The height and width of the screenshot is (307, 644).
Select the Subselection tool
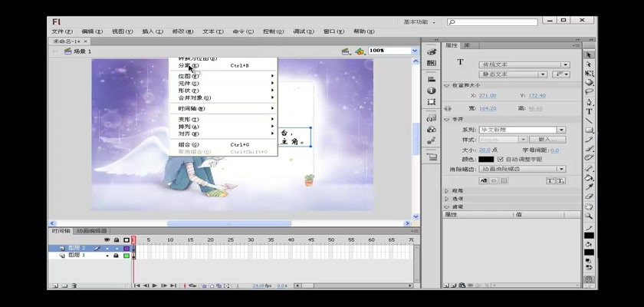(589, 64)
